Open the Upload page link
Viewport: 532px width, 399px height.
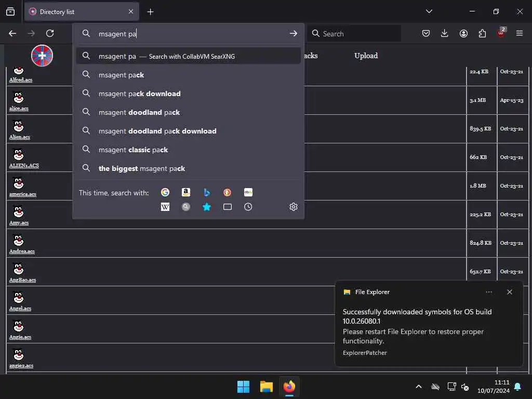tap(366, 56)
